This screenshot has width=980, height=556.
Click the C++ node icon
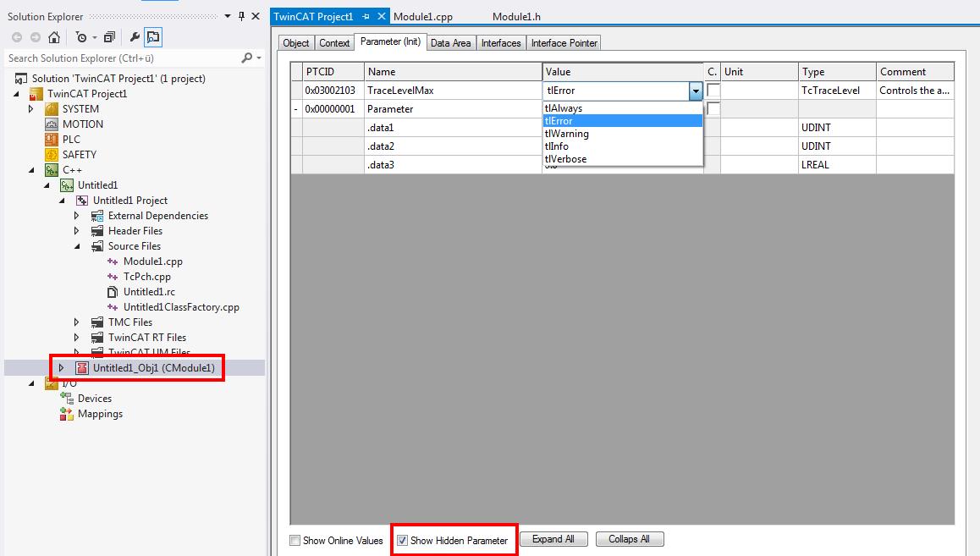click(x=52, y=170)
